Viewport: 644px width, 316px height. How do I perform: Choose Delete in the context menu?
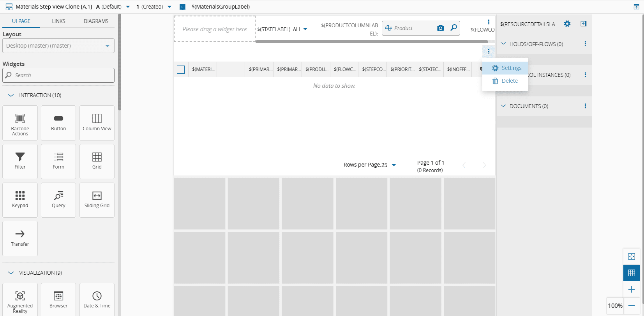coord(505,81)
